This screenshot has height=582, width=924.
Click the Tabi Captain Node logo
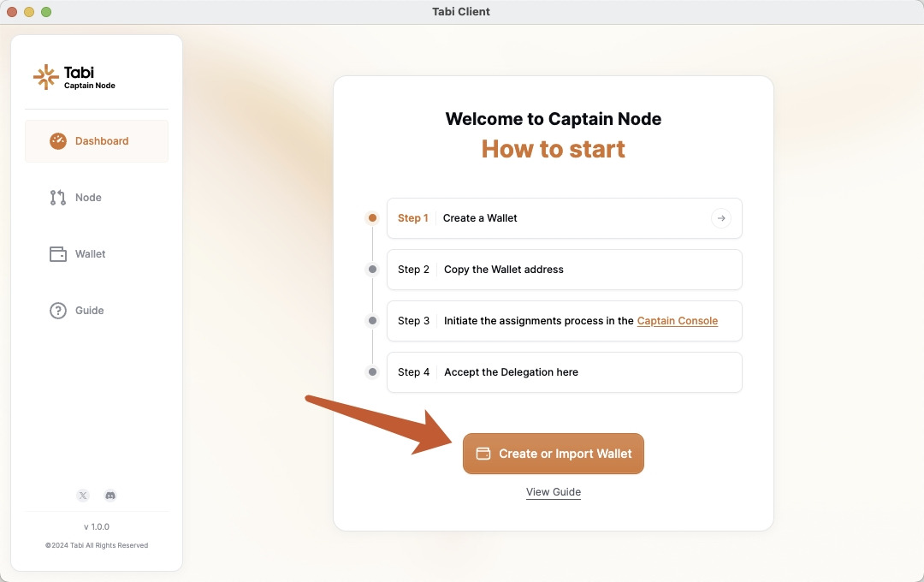pyautogui.click(x=74, y=77)
